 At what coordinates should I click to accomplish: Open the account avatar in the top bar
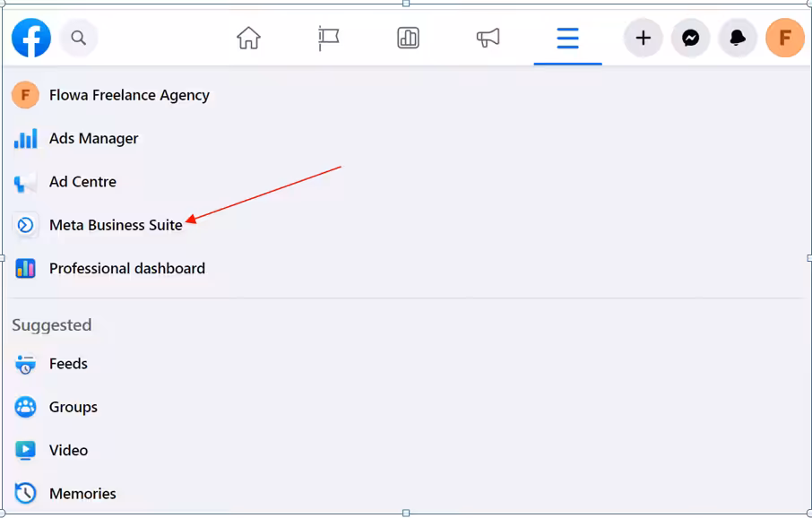[x=785, y=38]
